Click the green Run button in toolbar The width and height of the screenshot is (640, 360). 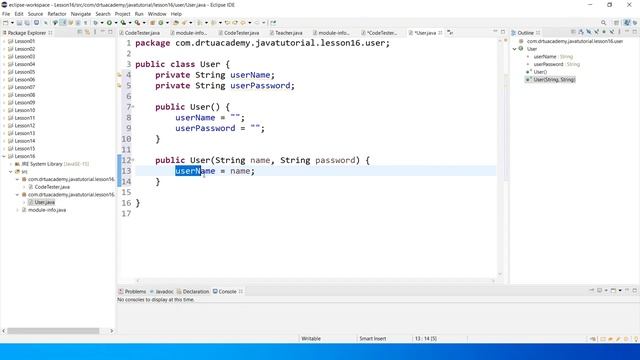[x=109, y=23]
